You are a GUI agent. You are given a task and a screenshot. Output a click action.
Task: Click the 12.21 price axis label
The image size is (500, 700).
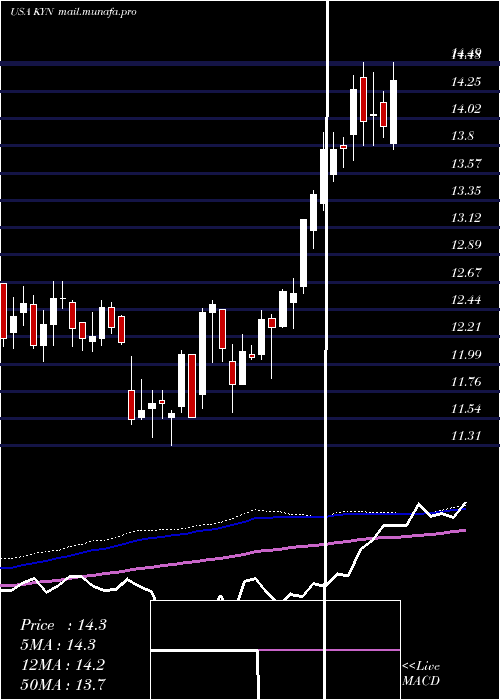pyautogui.click(x=466, y=327)
